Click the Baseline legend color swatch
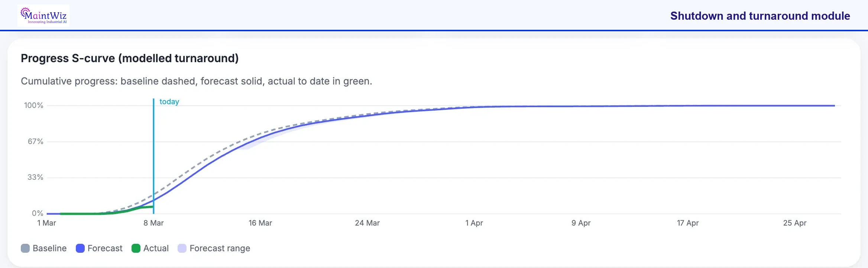The height and width of the screenshot is (268, 868). pyautogui.click(x=25, y=248)
